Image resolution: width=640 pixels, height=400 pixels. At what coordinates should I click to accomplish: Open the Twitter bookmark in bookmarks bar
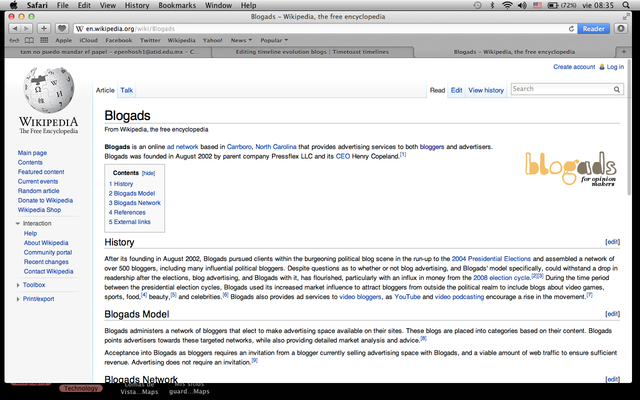pyautogui.click(x=150, y=40)
